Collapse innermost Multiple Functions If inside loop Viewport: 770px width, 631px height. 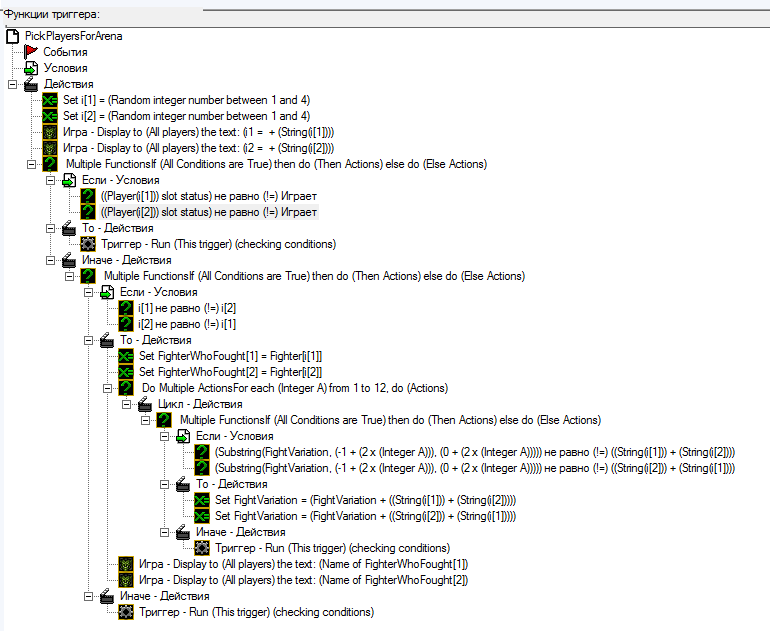point(145,420)
